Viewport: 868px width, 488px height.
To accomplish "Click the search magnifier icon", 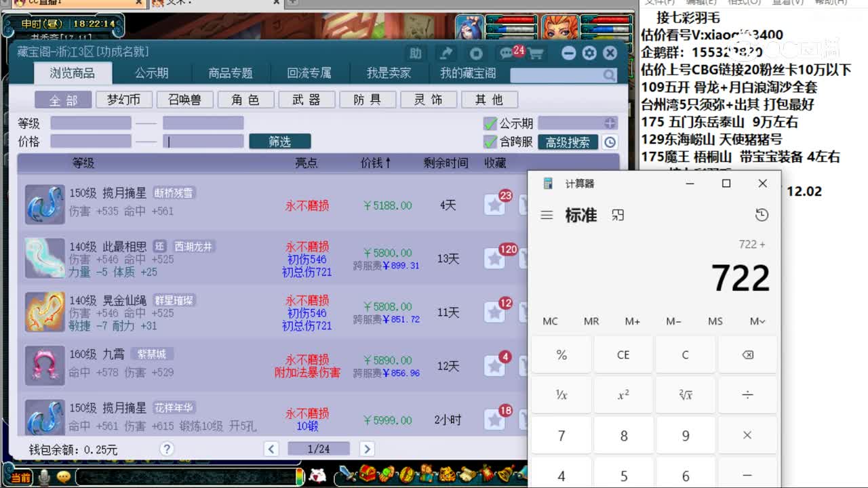I will [609, 77].
